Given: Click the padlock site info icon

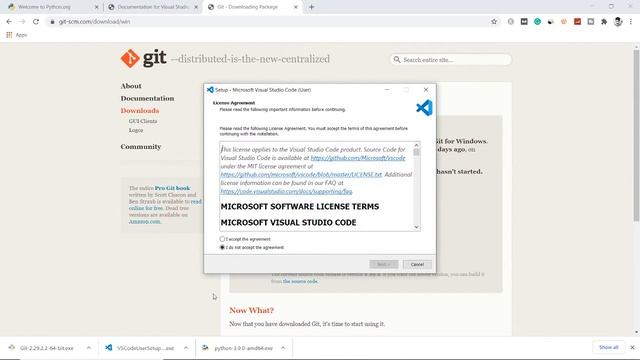Looking at the screenshot, I should click(52, 22).
